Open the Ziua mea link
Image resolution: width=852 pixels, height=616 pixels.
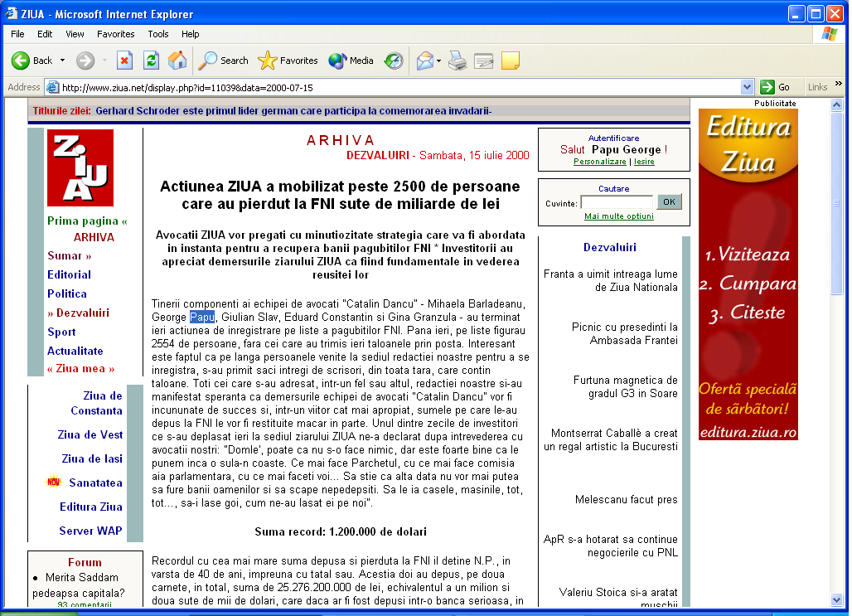[80, 369]
